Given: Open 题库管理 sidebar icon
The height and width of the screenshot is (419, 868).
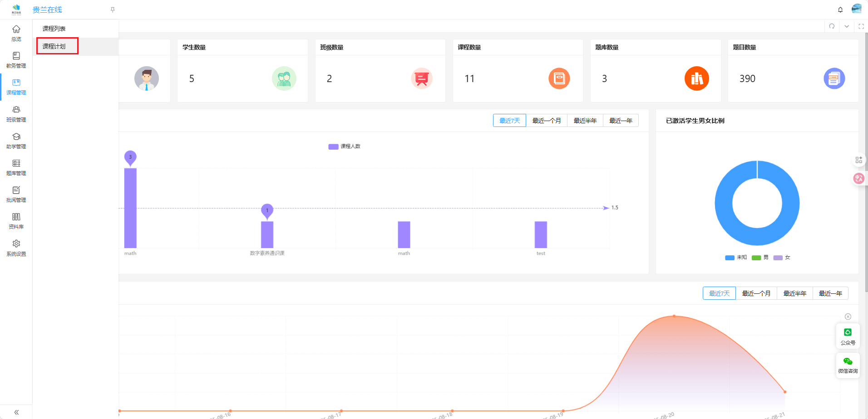Looking at the screenshot, I should coord(16,167).
